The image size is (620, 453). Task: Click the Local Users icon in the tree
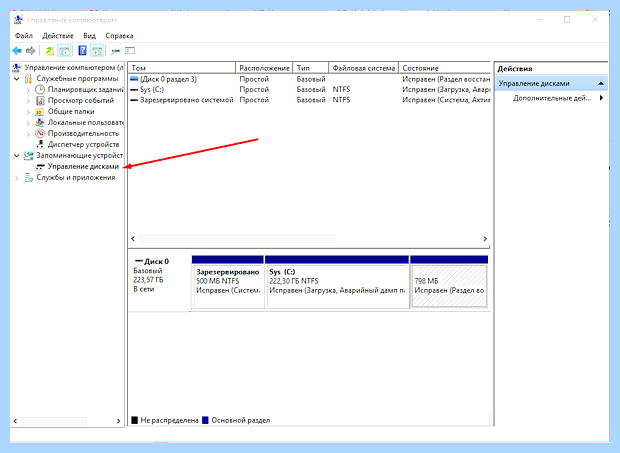(x=40, y=123)
